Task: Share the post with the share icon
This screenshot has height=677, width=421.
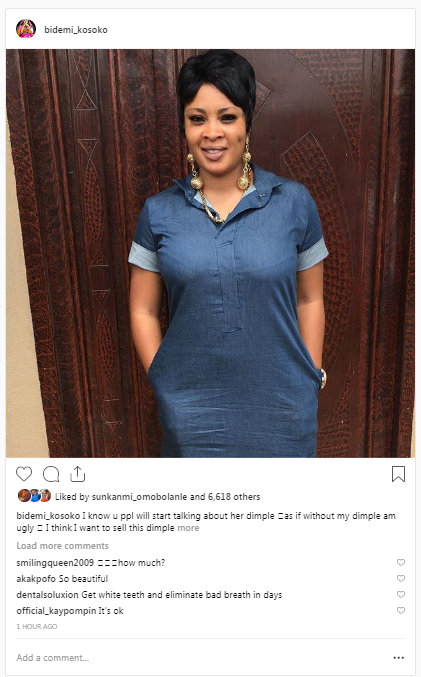Action: click(78, 473)
